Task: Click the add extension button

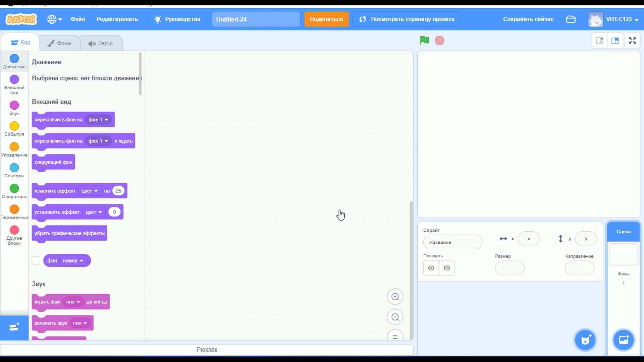Action: point(14,327)
